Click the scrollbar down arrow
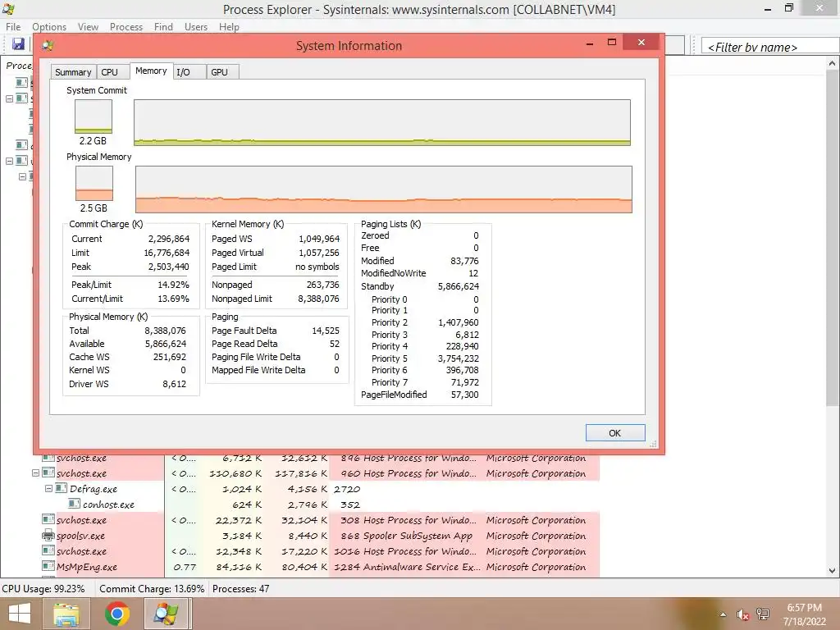This screenshot has height=630, width=840. click(833, 571)
